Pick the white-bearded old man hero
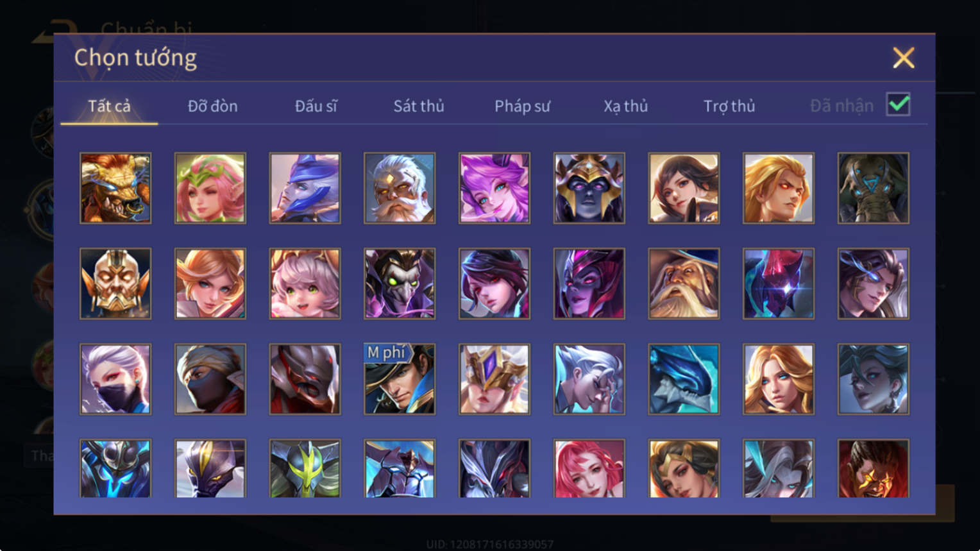980x551 pixels. pyautogui.click(x=400, y=188)
